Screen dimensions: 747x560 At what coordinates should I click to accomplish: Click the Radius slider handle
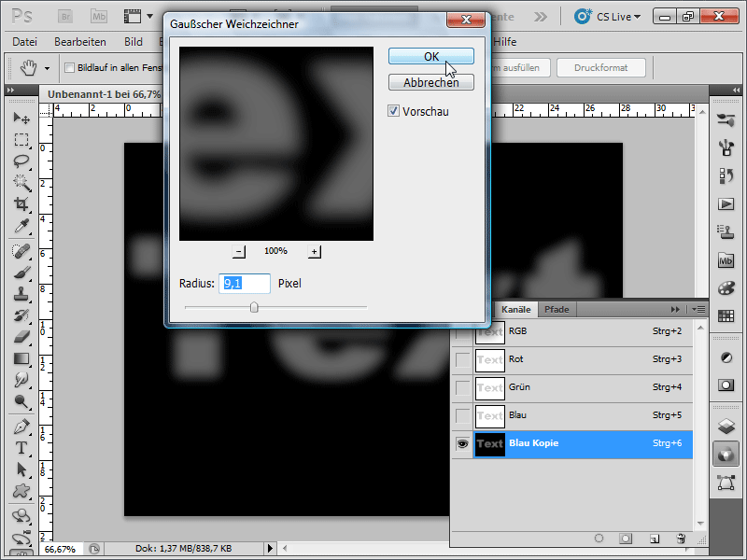(254, 307)
